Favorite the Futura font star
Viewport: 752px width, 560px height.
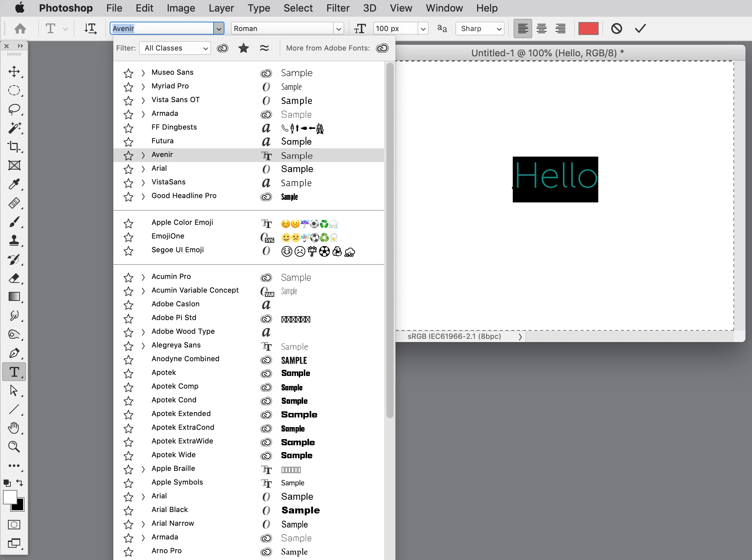point(128,141)
